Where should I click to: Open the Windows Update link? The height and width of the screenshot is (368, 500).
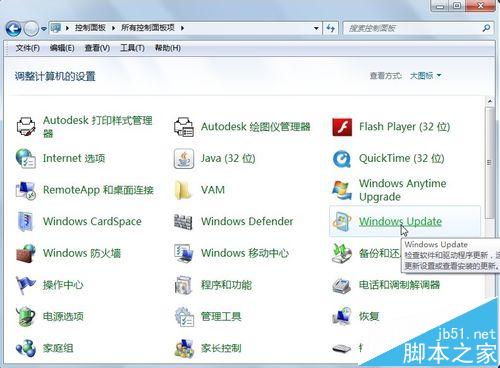400,221
